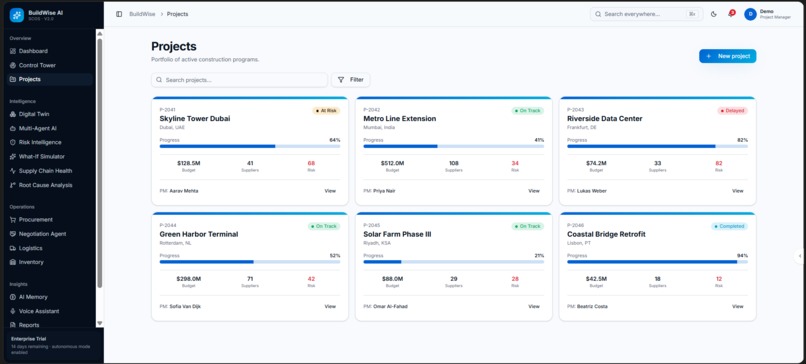
Task: Expand the right edge panel handle
Action: [800, 256]
